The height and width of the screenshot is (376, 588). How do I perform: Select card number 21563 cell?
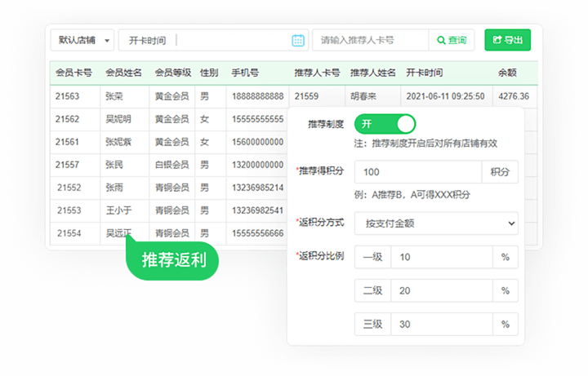coord(67,96)
